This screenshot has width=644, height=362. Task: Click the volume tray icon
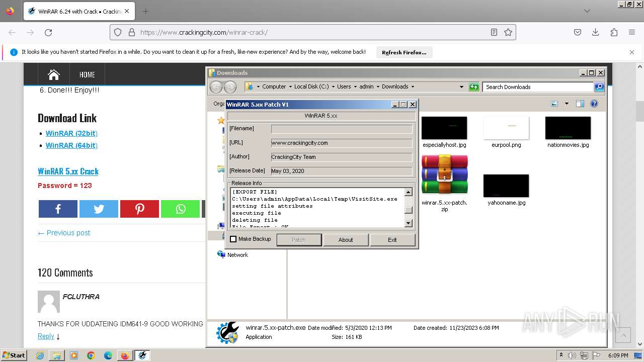(572, 355)
